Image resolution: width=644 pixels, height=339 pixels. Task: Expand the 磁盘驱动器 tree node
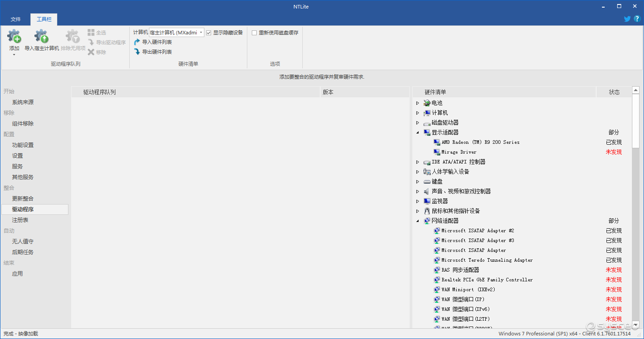418,123
